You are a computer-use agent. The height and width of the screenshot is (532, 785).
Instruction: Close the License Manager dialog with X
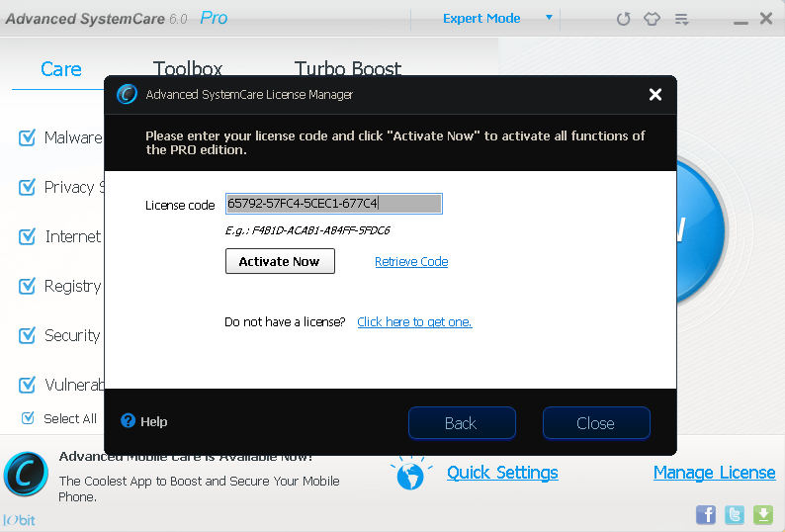point(654,95)
